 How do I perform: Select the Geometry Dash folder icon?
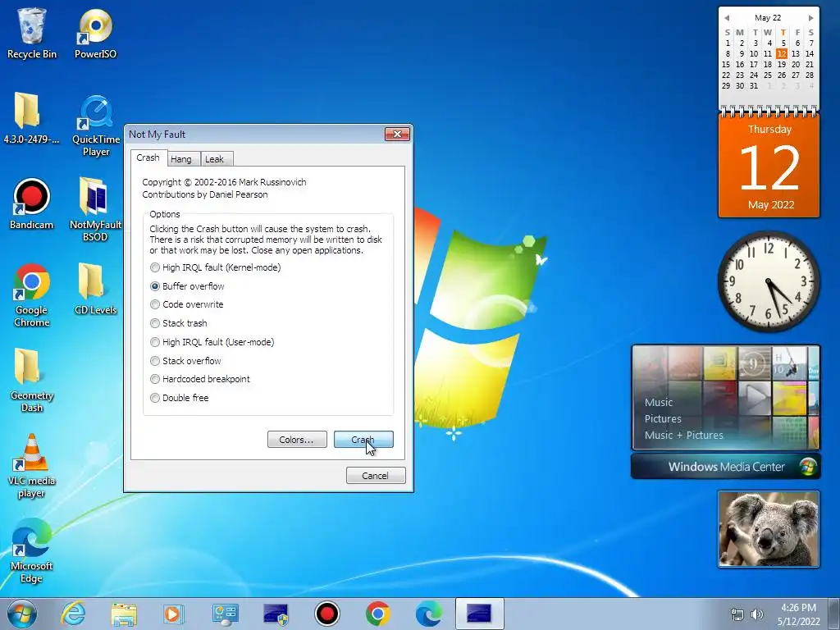click(32, 380)
